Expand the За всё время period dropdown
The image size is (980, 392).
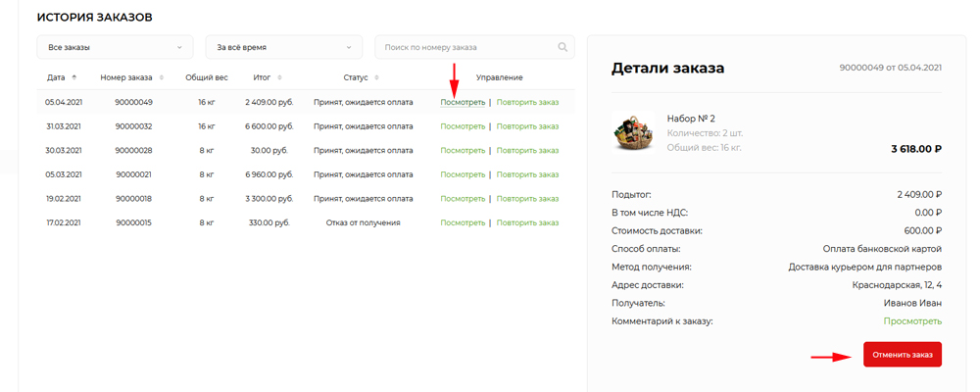click(283, 47)
